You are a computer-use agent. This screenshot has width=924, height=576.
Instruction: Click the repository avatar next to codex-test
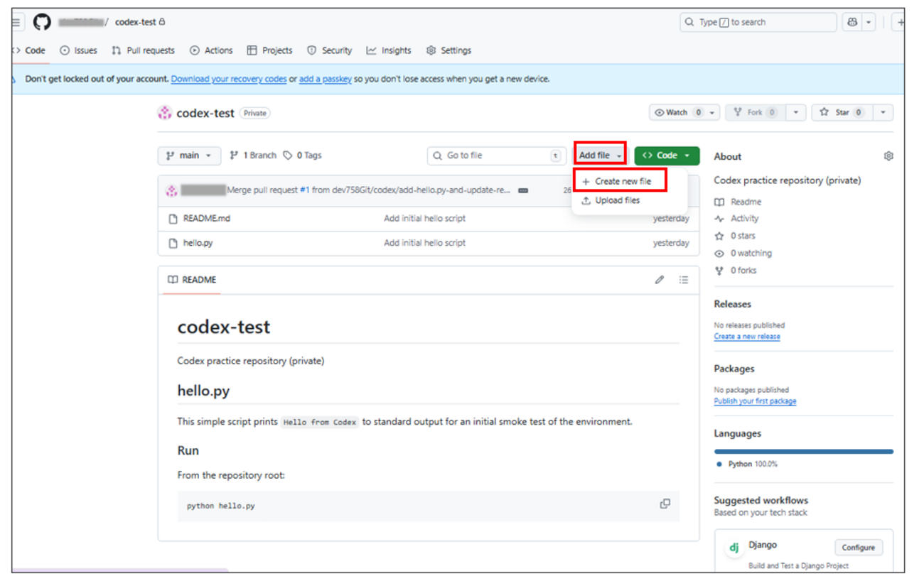[x=163, y=112]
